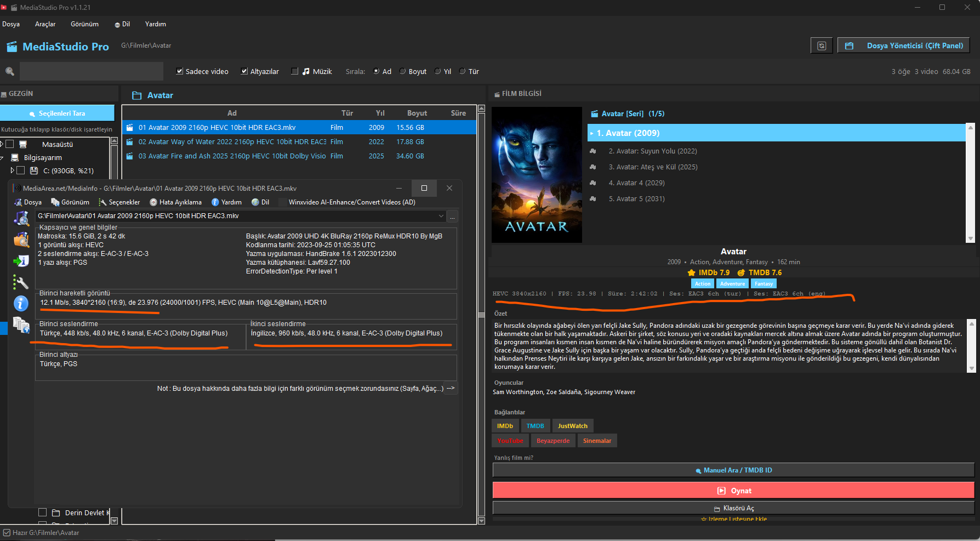Click the Bilgisayarım computer icon in tree
The height and width of the screenshot is (541, 980).
(15, 157)
